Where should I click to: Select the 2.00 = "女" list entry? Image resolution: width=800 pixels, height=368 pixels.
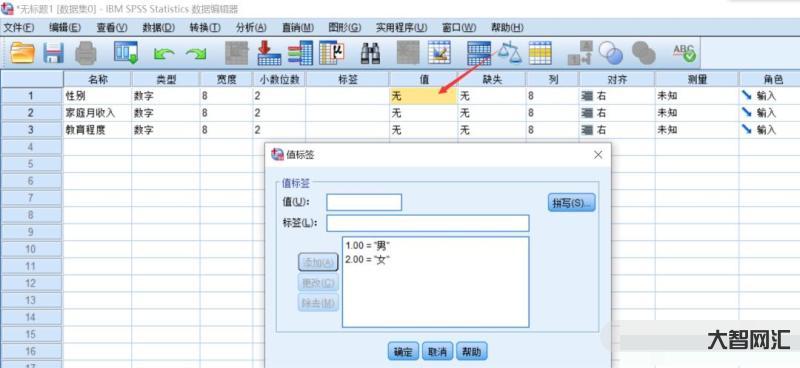point(368,259)
